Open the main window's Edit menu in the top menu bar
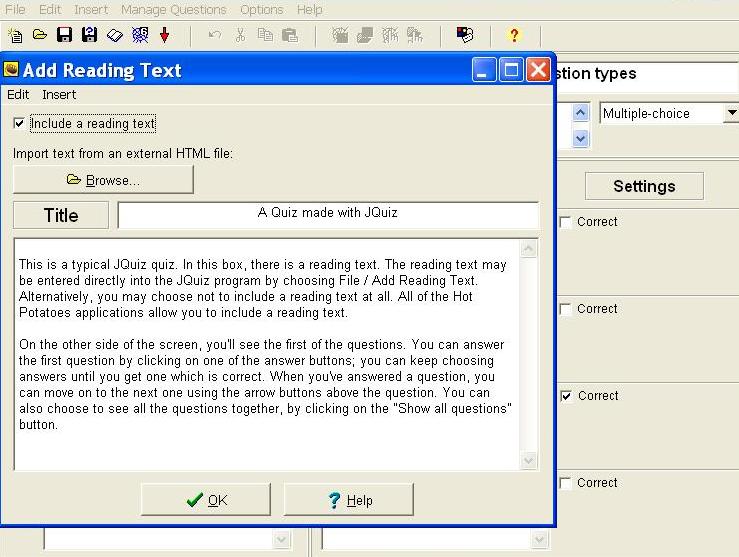 tap(50, 9)
